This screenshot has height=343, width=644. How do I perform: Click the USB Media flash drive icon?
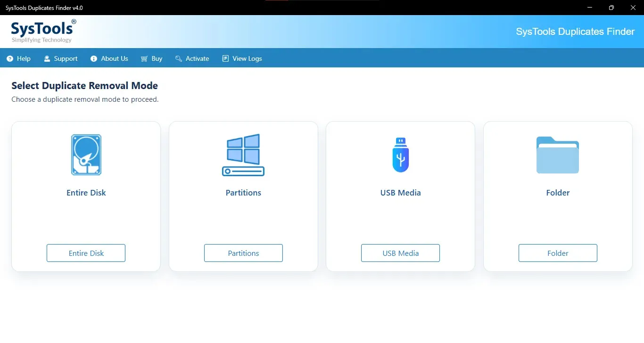click(x=401, y=155)
